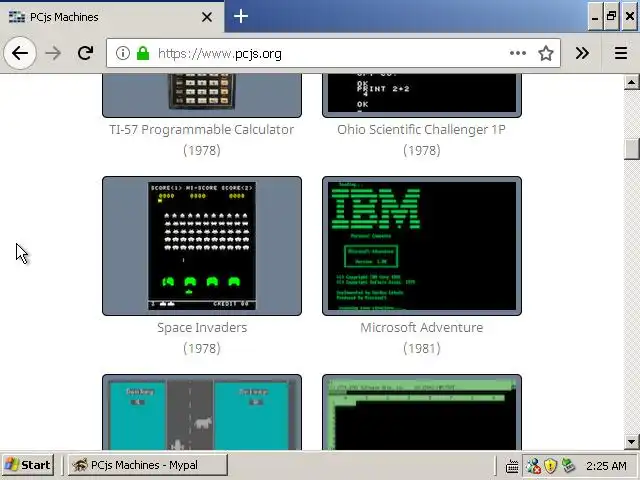Activate the PCjs Machines - Mypal taskbar button
This screenshot has width=640, height=480.
click(x=147, y=465)
